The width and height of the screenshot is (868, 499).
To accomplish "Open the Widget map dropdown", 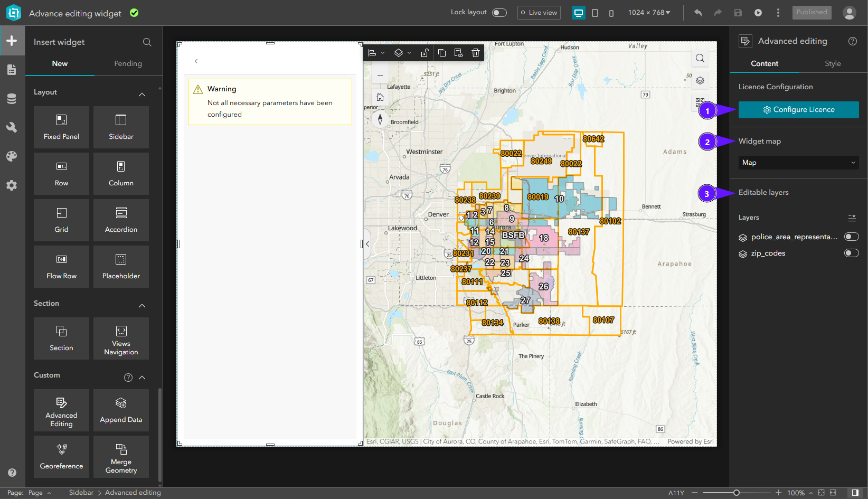I will [798, 163].
